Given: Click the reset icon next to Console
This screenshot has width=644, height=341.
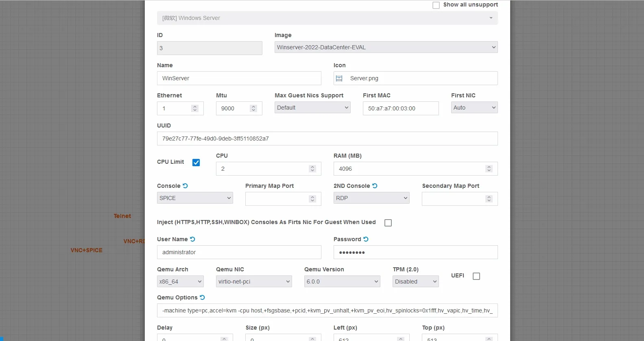Looking at the screenshot, I should tap(185, 186).
